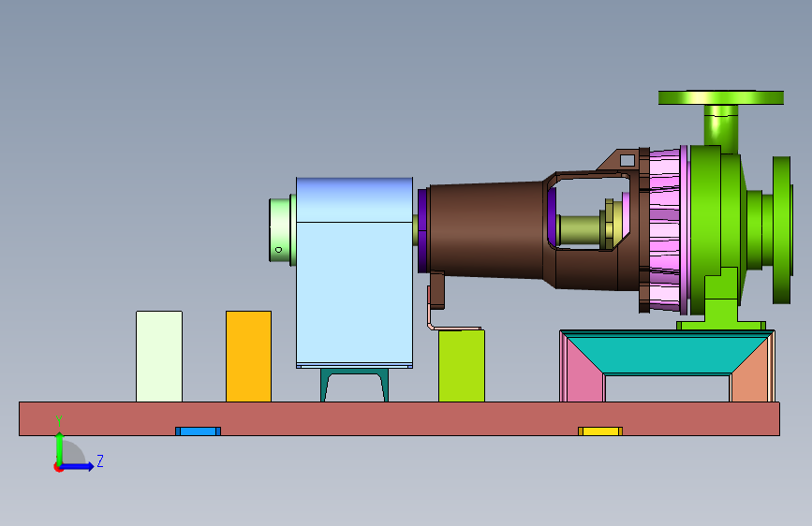Click the red origin ball of the axis triad
This screenshot has width=812, height=526.
click(x=58, y=467)
